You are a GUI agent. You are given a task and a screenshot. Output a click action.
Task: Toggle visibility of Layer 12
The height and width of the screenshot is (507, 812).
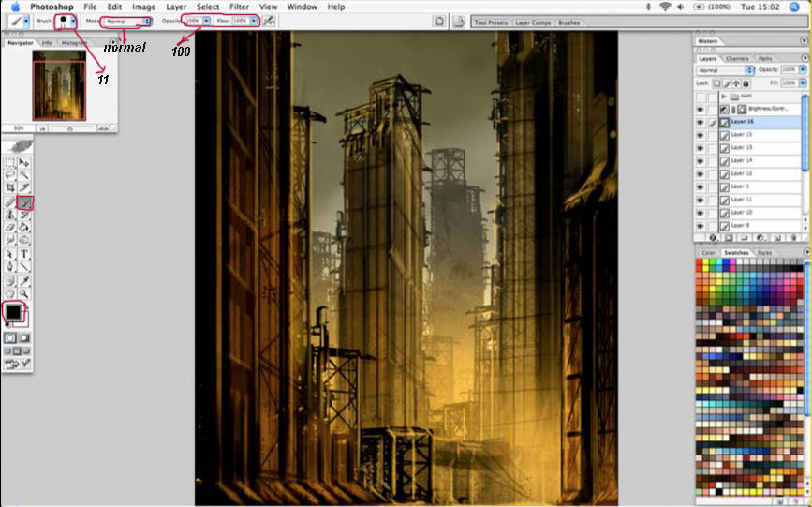[701, 174]
